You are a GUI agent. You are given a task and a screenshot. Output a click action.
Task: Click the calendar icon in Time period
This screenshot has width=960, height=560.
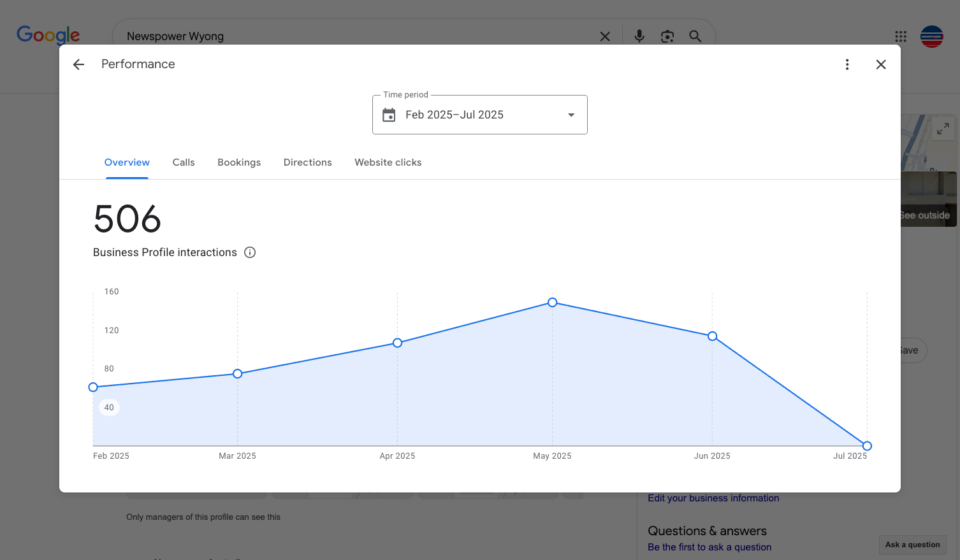(x=389, y=115)
